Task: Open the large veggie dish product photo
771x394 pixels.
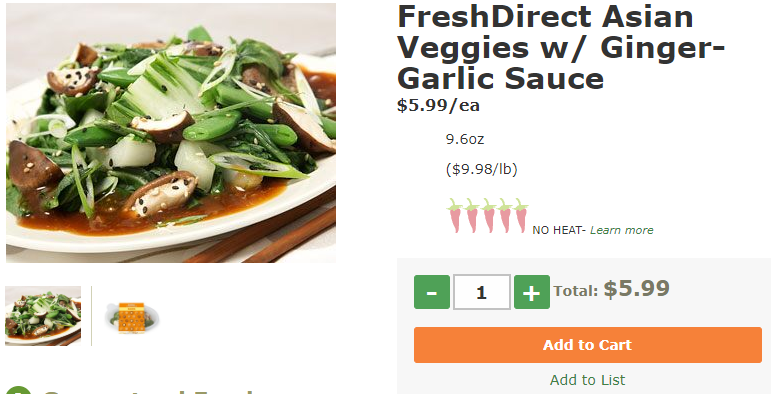Action: pyautogui.click(x=171, y=133)
